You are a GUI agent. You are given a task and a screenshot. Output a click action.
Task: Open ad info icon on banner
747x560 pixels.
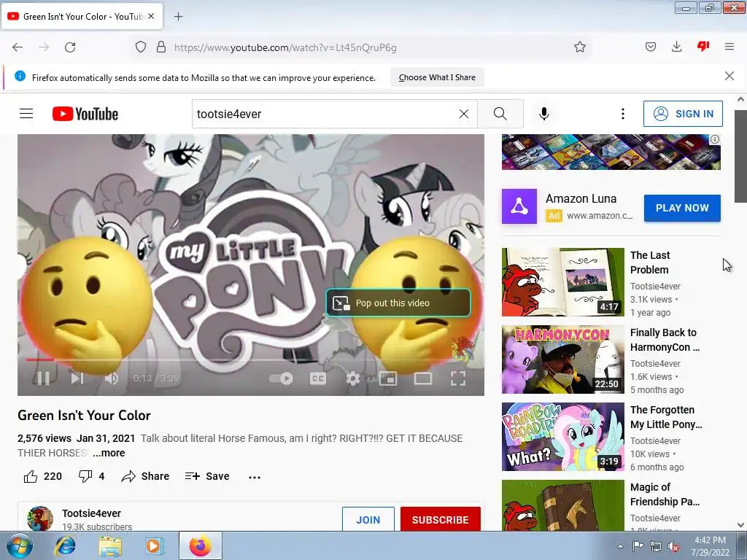[x=715, y=139]
